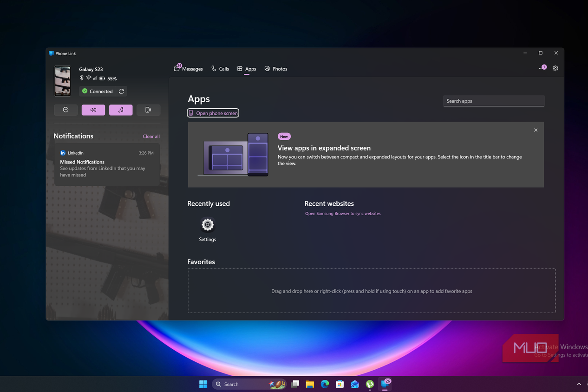Open Phone Link settings gear
Screen dimensions: 588x392
coord(555,68)
